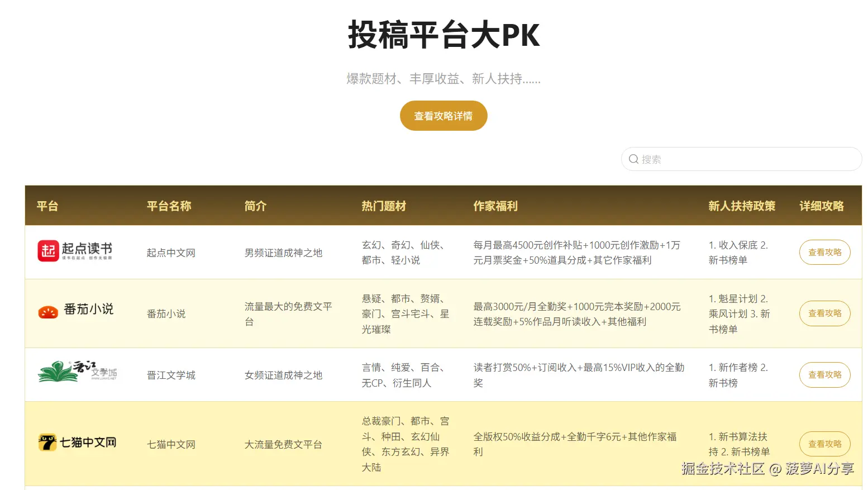Screen dimensions: 868x490
Task: Click policy cell 新书算法扶持
Action: (x=740, y=444)
